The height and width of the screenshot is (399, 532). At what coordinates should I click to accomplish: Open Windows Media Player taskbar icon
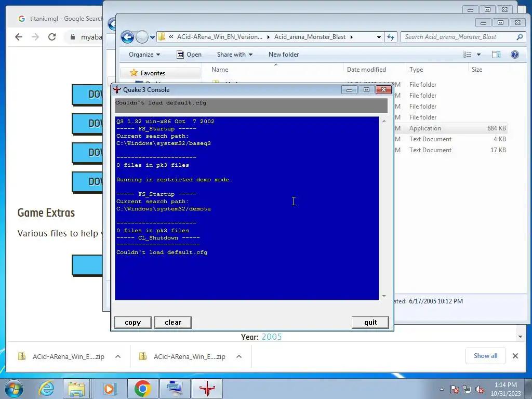pos(109,389)
